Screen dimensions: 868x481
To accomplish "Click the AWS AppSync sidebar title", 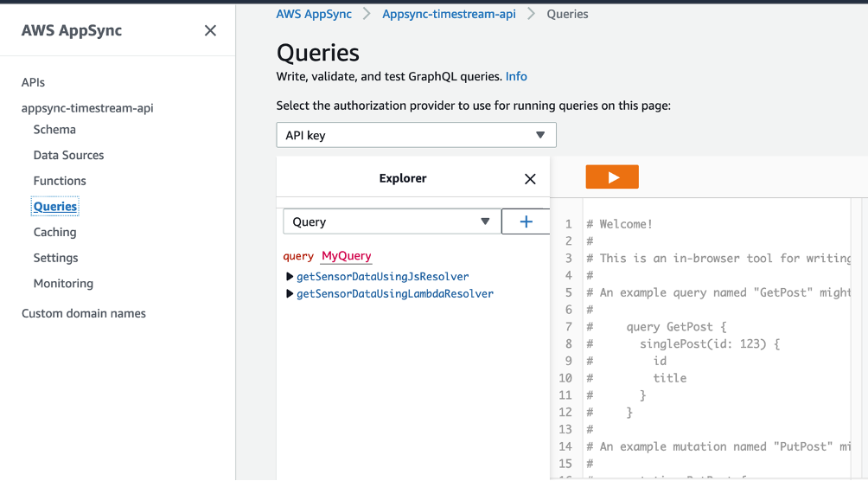I will [x=72, y=30].
